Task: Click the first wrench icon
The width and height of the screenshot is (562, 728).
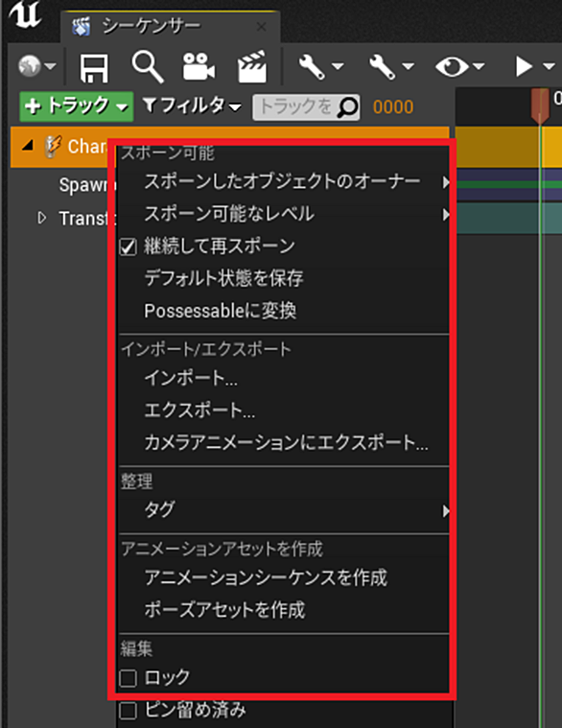Action: tap(311, 66)
